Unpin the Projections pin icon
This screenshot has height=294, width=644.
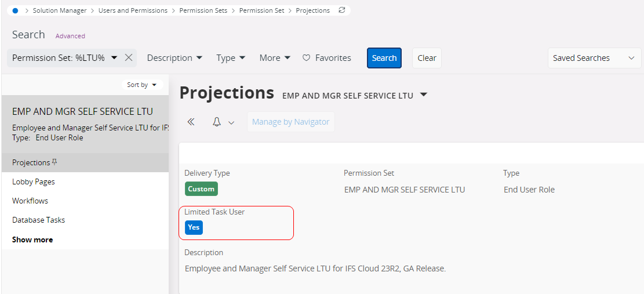coord(55,162)
